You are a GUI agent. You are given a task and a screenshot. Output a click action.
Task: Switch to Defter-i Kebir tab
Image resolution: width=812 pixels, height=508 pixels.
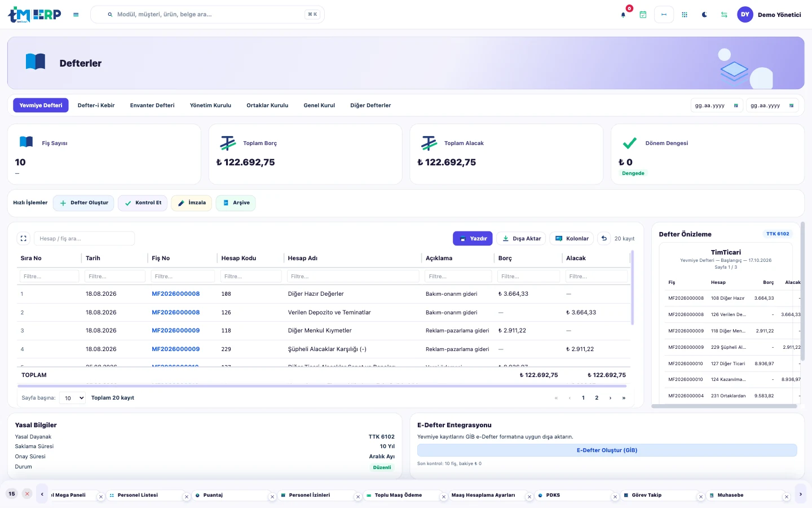tap(96, 106)
